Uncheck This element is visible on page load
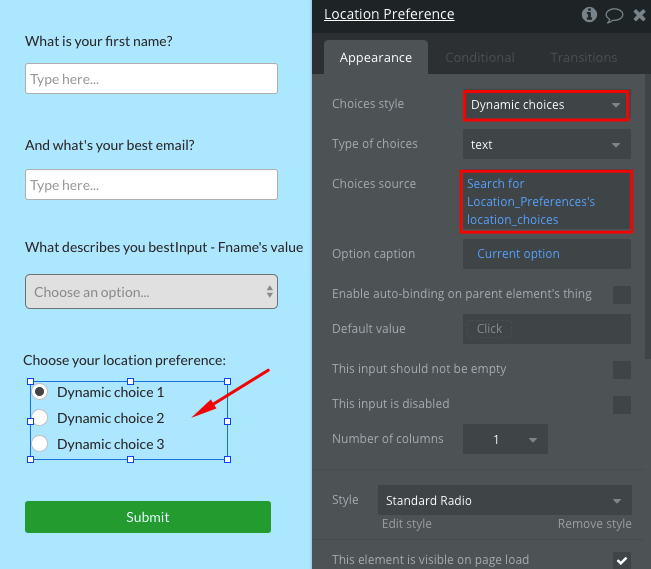This screenshot has height=569, width=651. (x=622, y=560)
